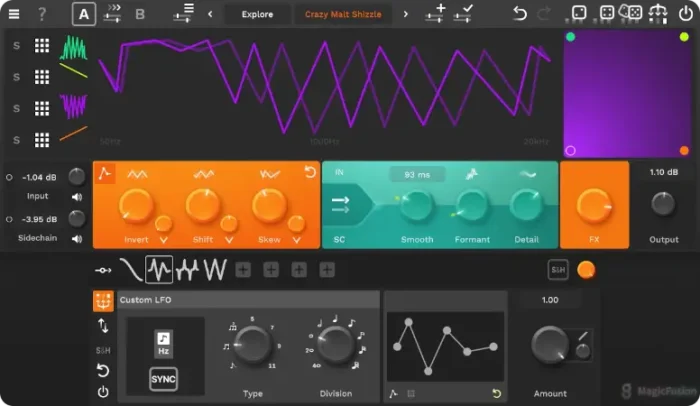
Task: Go to next preset with right arrow
Action: [405, 14]
